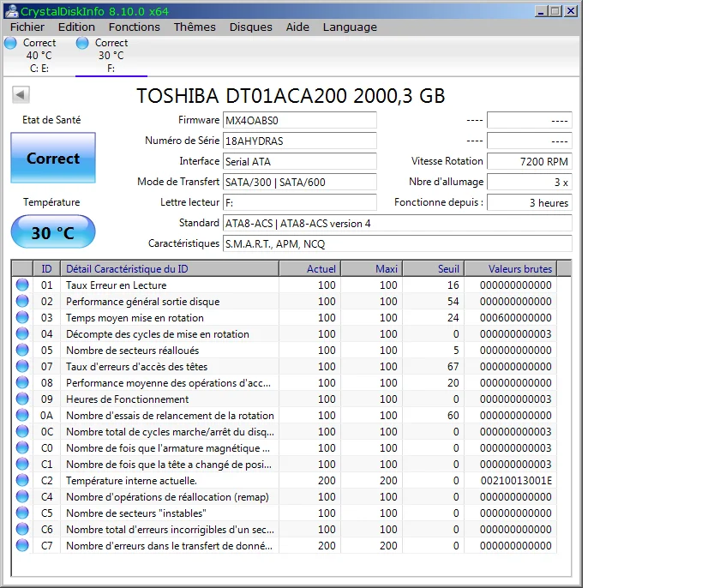
Task: Open the Fonctions menu
Action: [135, 27]
